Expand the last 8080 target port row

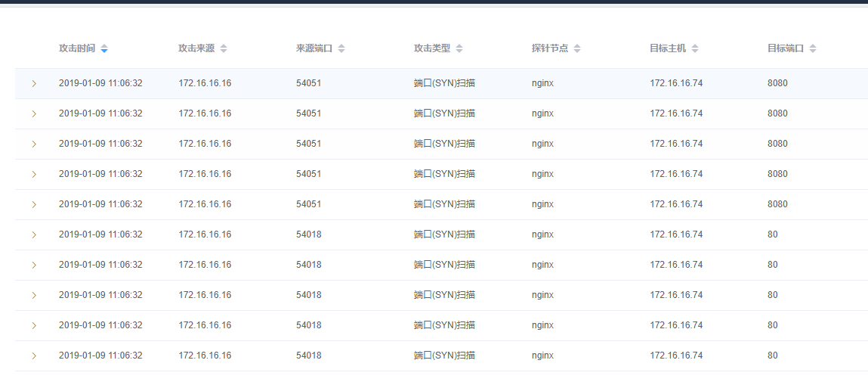(34, 204)
